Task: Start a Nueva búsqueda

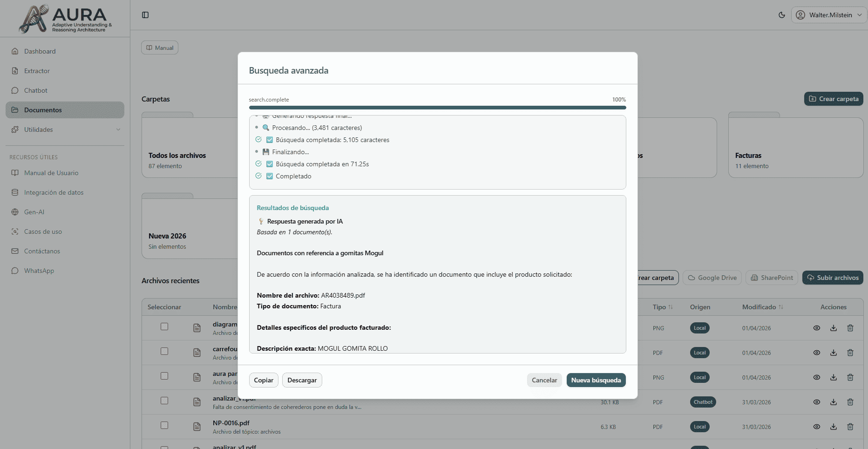Action: click(596, 380)
